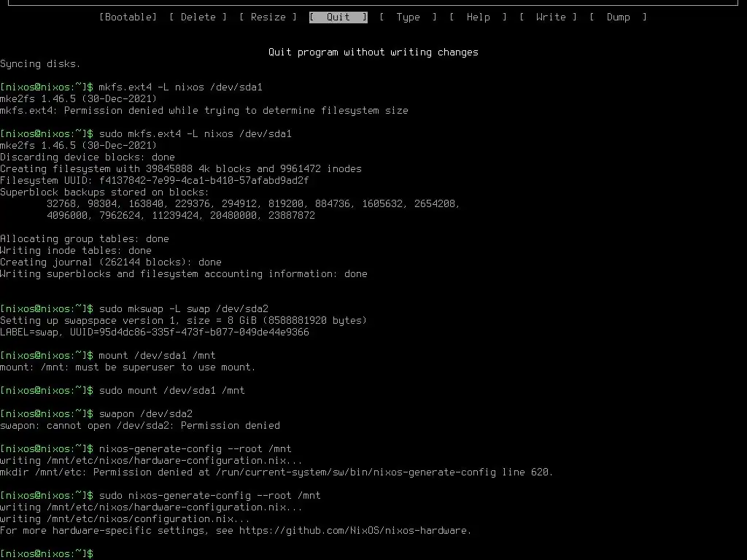The height and width of the screenshot is (560, 747).
Task: Click 'Creating journal (262144 blocks): done' line
Action: click(111, 262)
